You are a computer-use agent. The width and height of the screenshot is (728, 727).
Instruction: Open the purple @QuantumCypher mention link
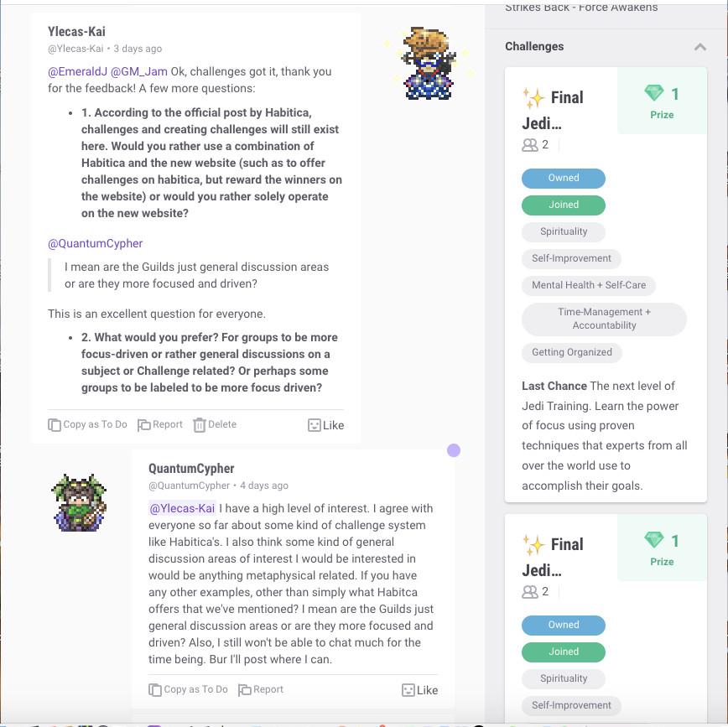[x=95, y=243]
